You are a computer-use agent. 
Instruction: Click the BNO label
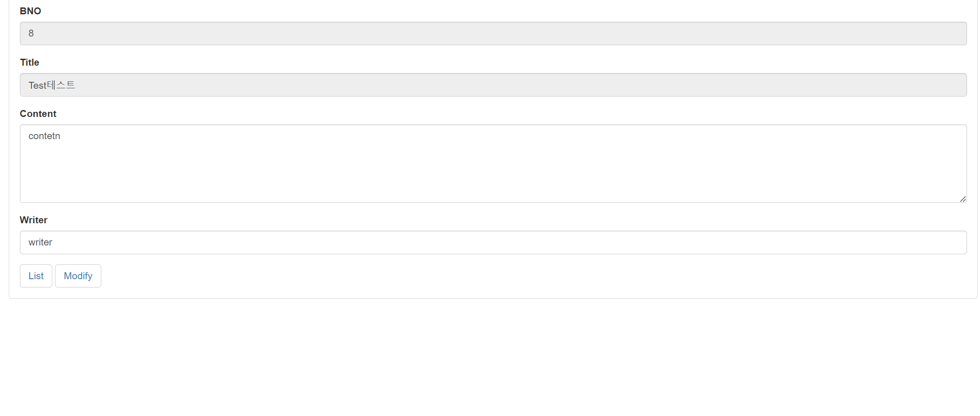[31, 11]
